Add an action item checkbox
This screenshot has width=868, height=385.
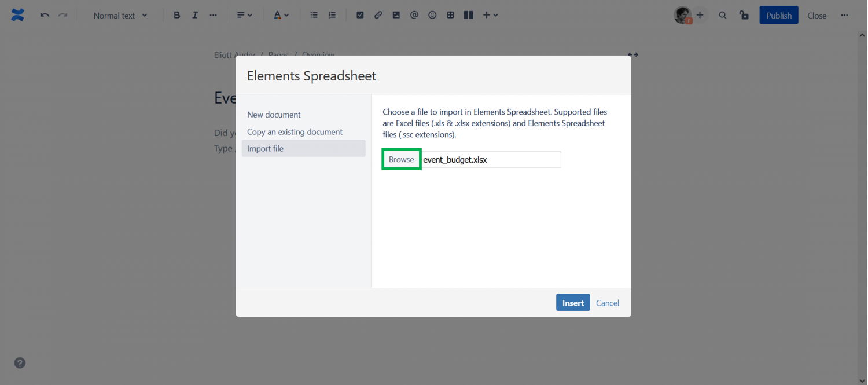[360, 16]
